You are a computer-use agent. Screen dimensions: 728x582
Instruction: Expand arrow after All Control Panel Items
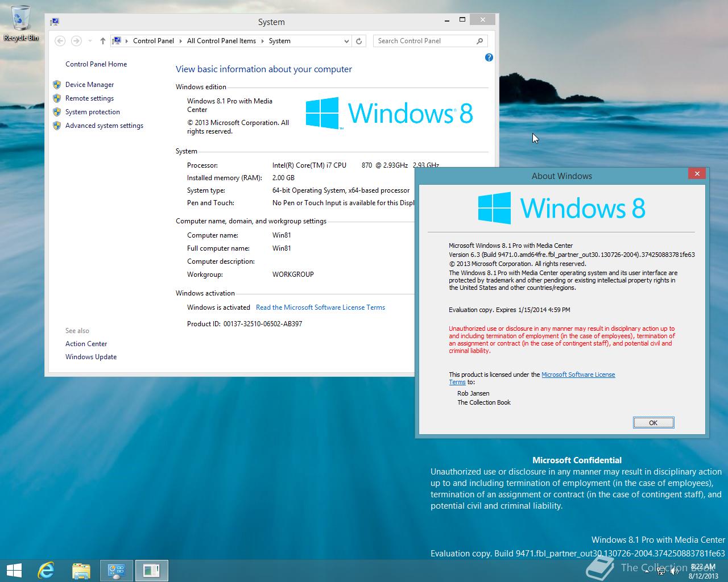(x=262, y=41)
